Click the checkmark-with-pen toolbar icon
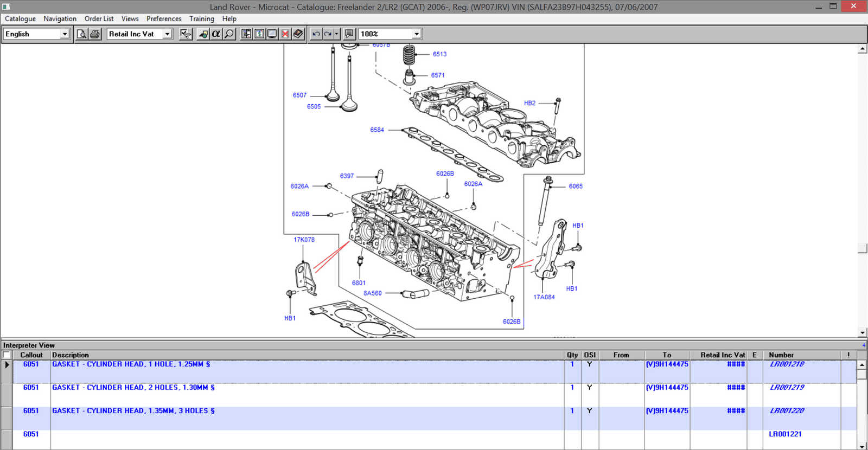 [186, 34]
